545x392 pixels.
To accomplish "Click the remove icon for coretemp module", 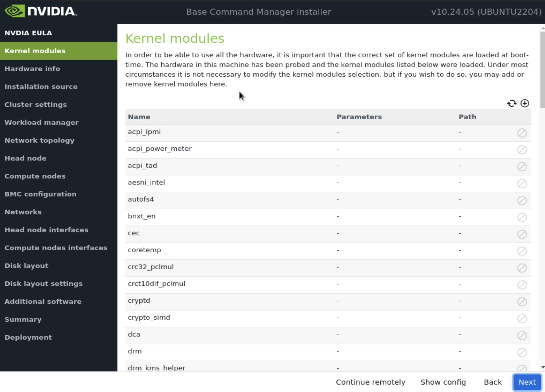I will 522,251.
